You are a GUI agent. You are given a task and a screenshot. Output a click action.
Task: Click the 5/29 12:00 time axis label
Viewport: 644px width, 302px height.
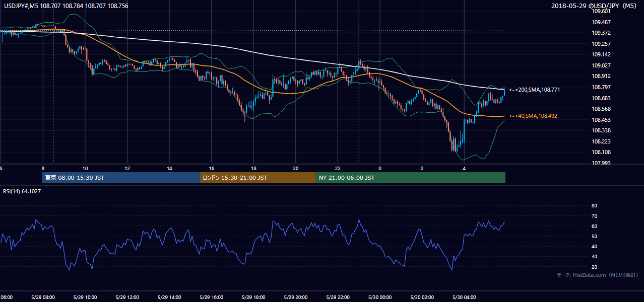coord(127,297)
